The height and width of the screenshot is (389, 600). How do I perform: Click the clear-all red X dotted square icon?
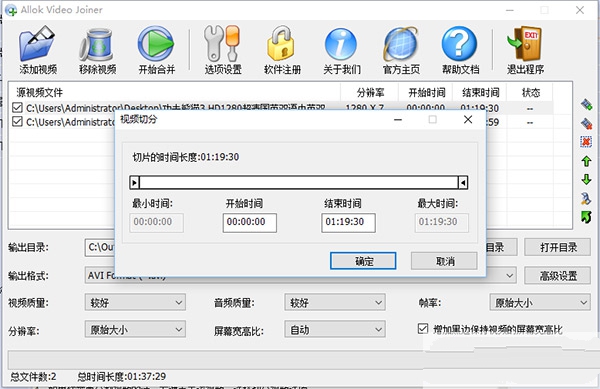[586, 142]
